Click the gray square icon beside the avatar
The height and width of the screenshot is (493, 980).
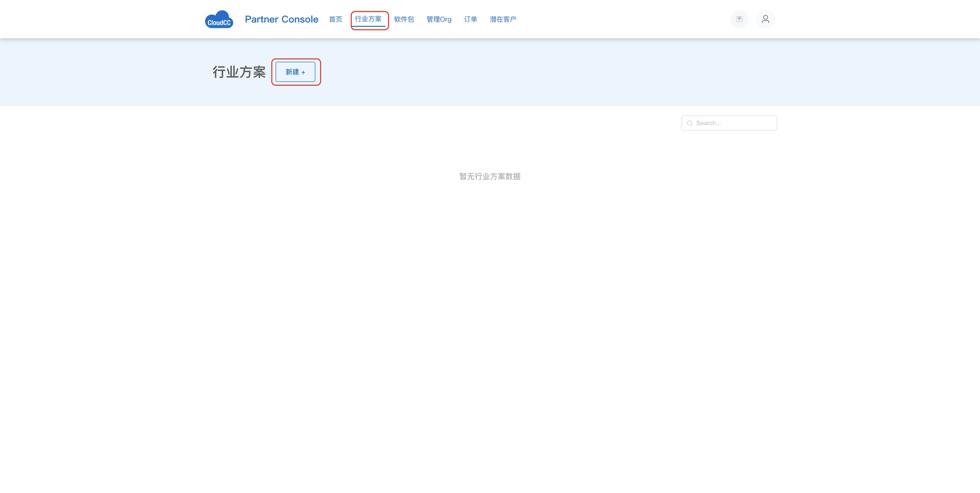pos(739,19)
